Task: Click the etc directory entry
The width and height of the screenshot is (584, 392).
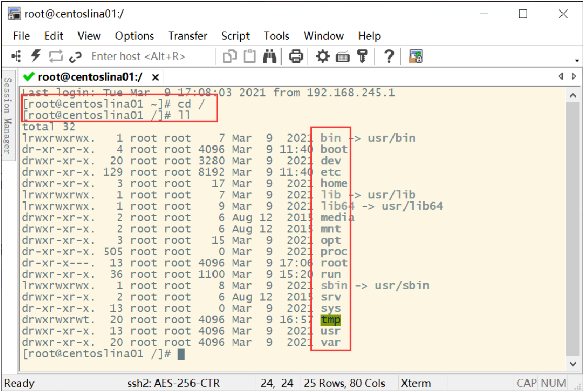Action: pos(331,172)
